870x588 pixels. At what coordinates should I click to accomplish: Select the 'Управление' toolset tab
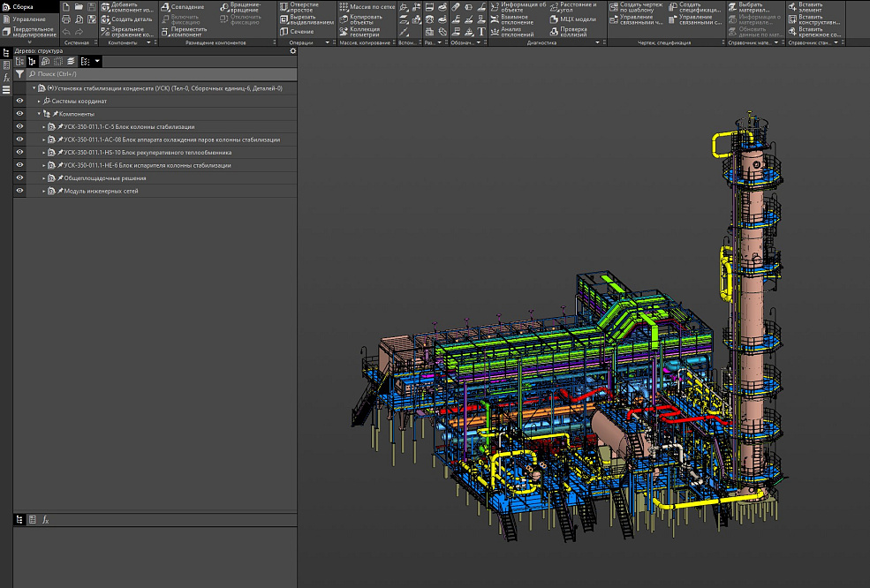[28, 19]
